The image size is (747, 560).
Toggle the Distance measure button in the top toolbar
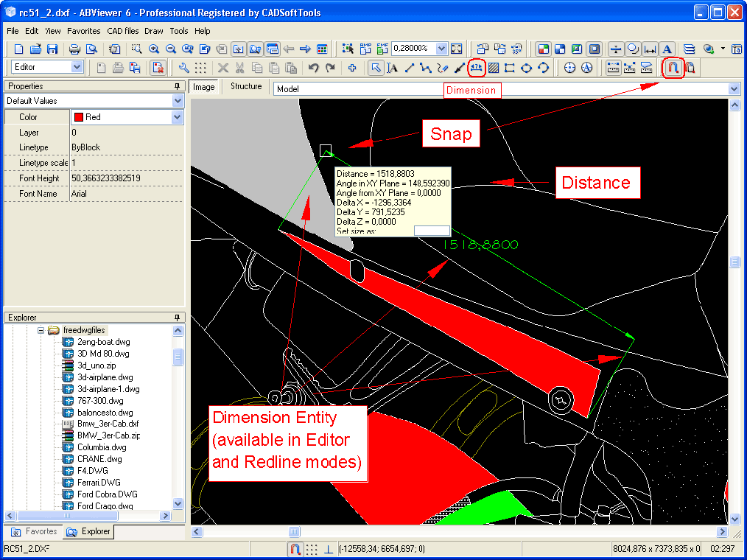click(x=650, y=49)
